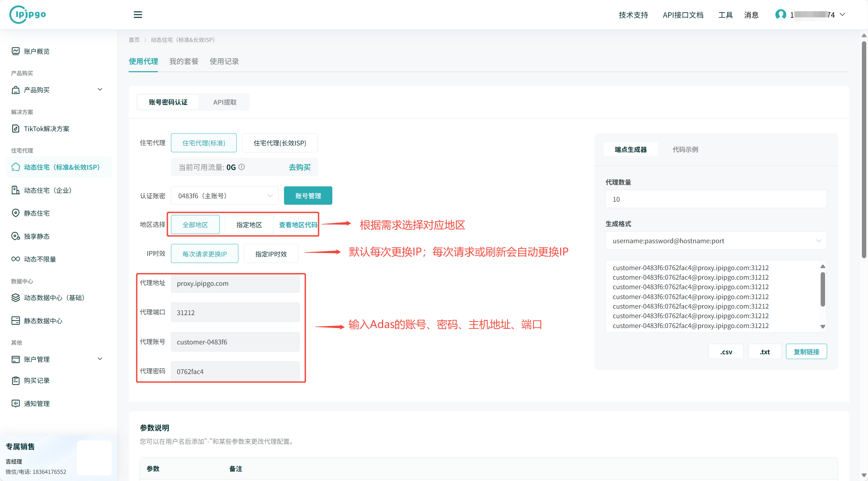Image resolution: width=868 pixels, height=481 pixels.
Task: Click the 首页 breadcrumb link
Action: 134,40
